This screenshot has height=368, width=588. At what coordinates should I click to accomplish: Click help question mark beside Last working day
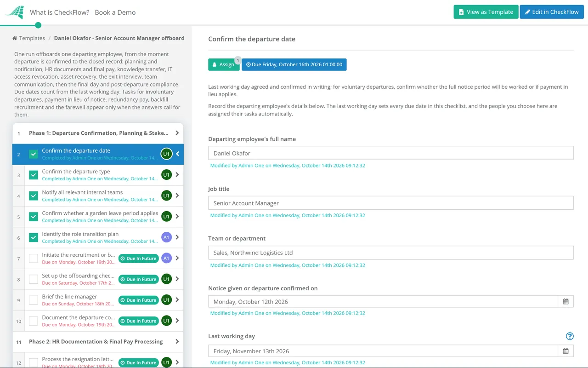(570, 336)
